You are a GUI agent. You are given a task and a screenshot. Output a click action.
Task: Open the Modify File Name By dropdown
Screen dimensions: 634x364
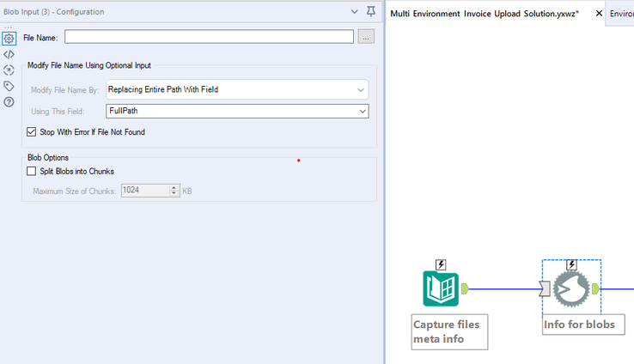(x=237, y=89)
